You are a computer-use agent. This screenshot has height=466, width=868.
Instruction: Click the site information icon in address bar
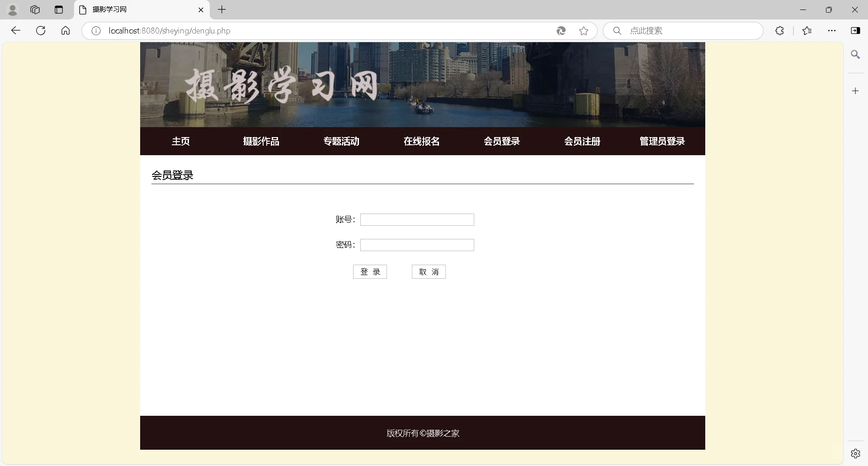95,31
